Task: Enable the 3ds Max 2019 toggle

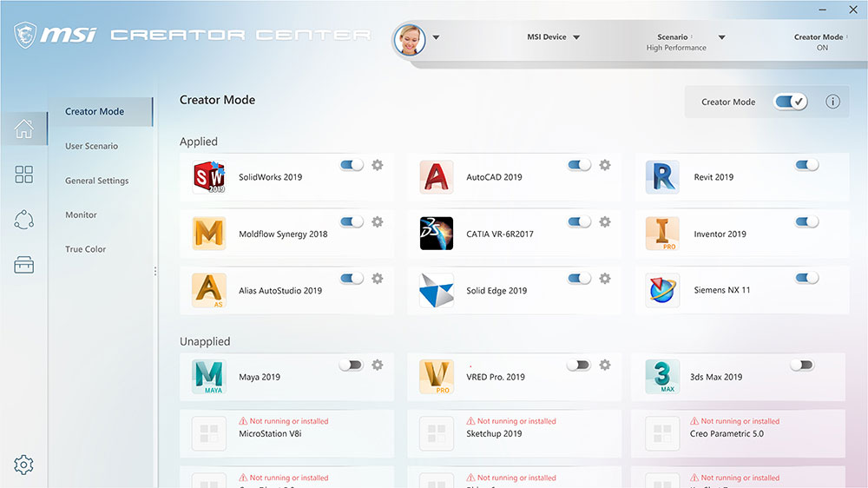Action: pyautogui.click(x=801, y=365)
